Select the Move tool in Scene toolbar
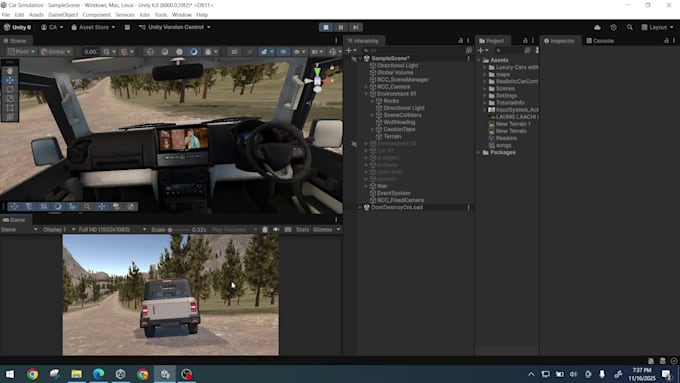The height and width of the screenshot is (383, 680). pos(10,80)
